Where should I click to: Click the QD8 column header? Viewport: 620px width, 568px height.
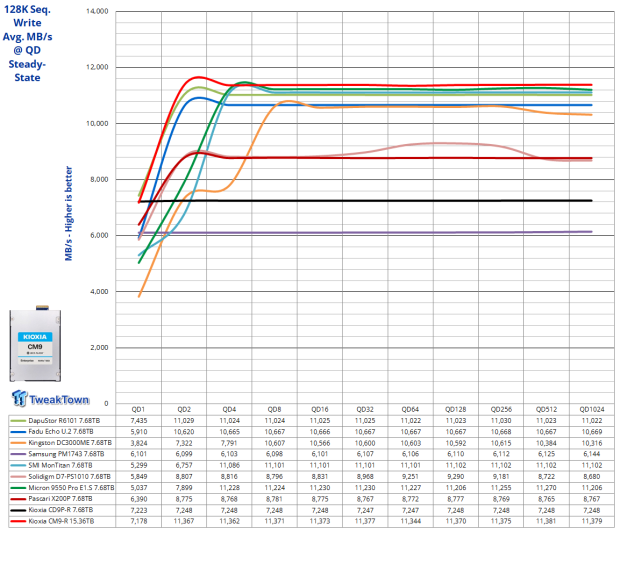(274, 409)
